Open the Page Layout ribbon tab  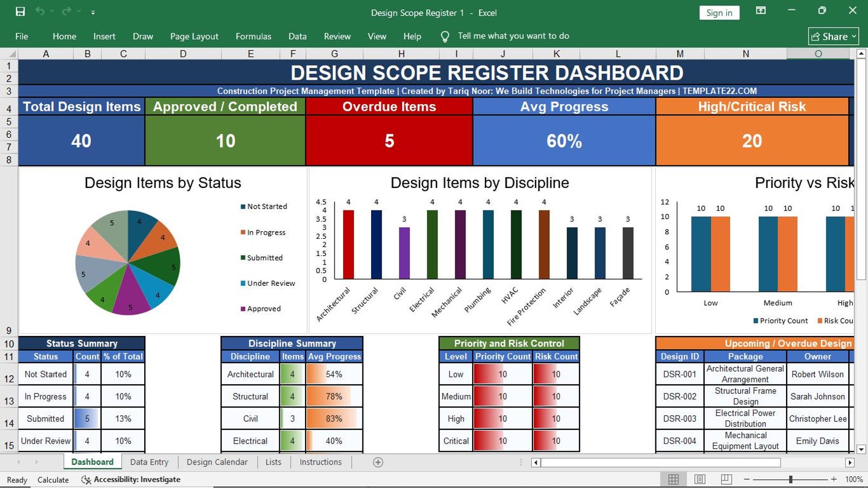pyautogui.click(x=194, y=37)
